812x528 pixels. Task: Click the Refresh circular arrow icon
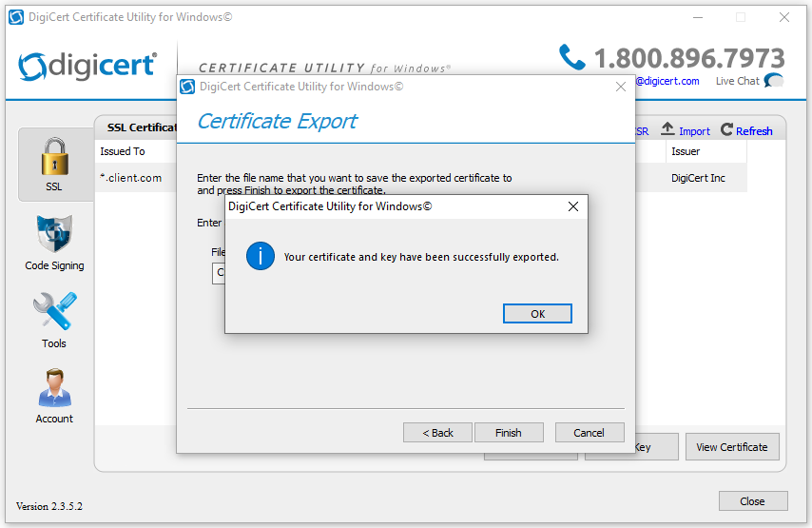pyautogui.click(x=726, y=129)
